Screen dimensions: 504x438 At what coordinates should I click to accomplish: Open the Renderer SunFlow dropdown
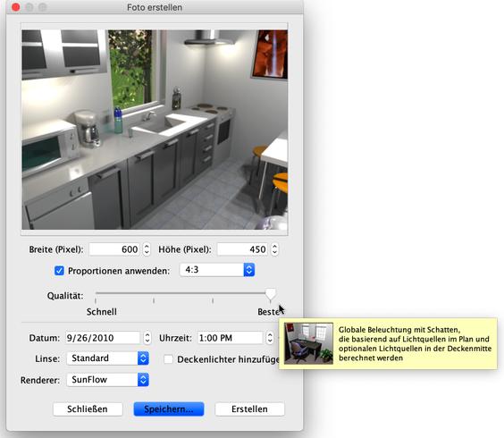[x=107, y=380]
